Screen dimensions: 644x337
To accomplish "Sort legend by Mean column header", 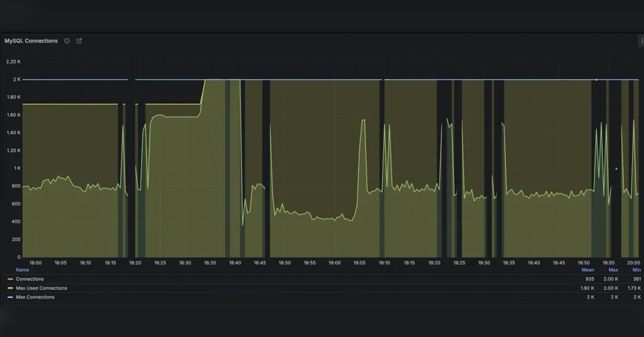I will pos(588,270).
